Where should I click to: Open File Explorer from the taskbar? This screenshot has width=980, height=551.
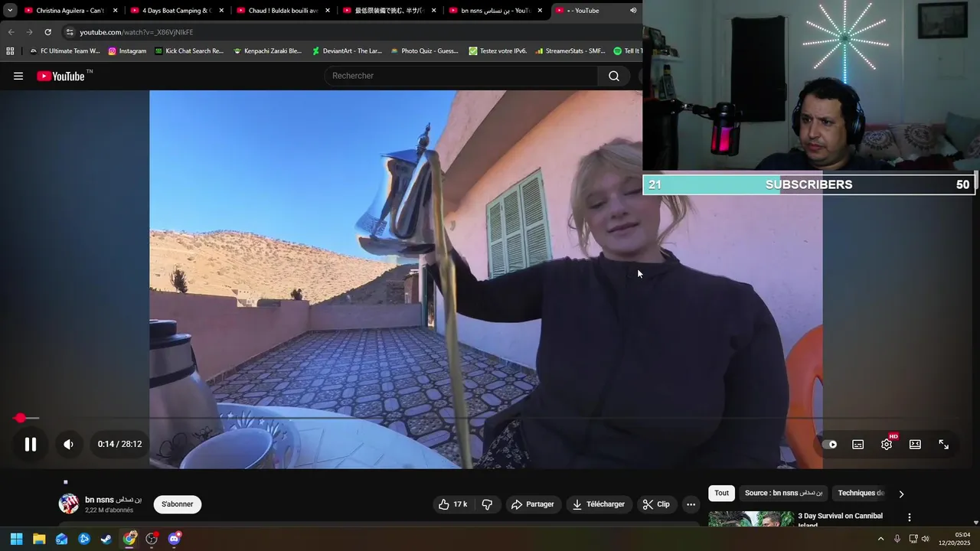click(x=39, y=539)
